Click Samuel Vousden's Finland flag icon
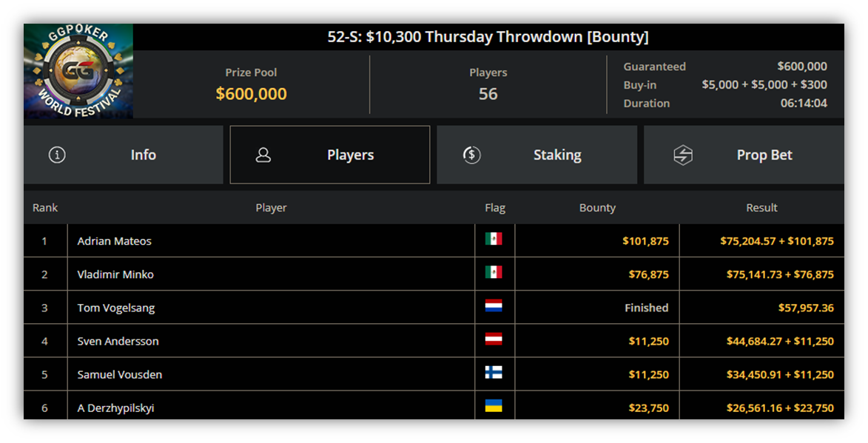Screen dimensions: 868x443 tap(494, 372)
